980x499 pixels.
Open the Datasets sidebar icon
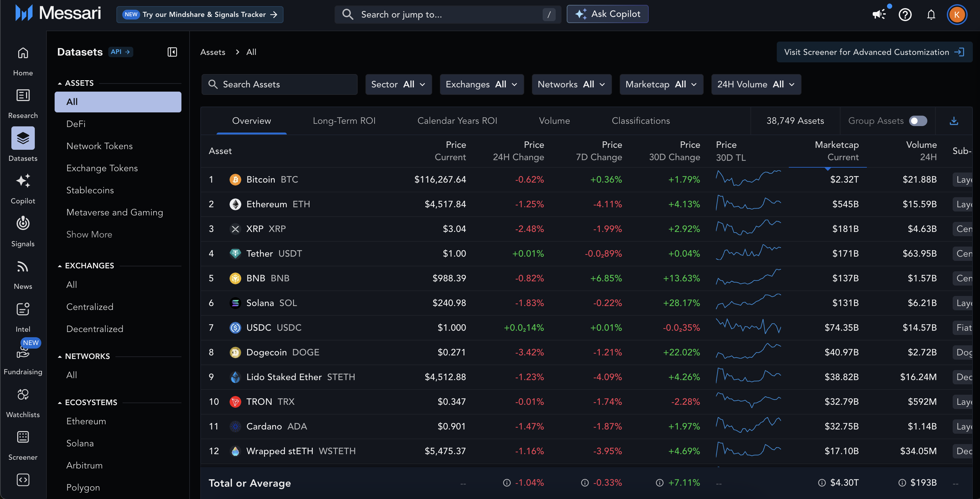(23, 138)
